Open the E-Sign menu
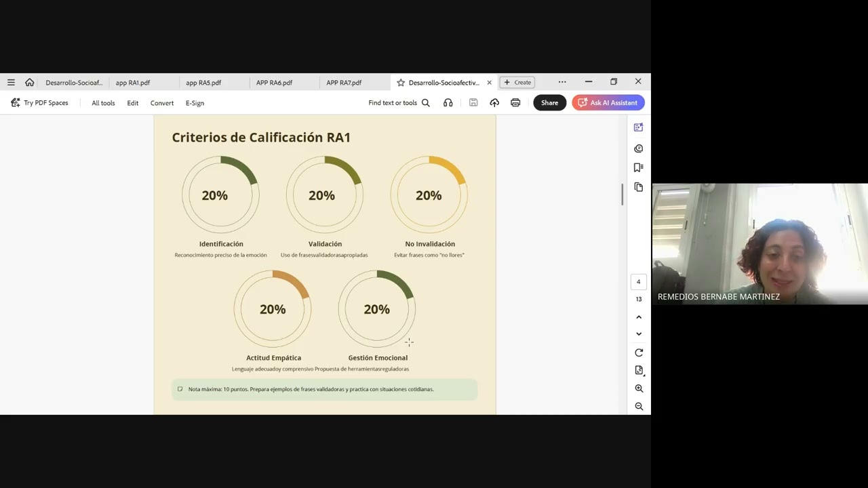The width and height of the screenshot is (868, 488). (x=195, y=103)
